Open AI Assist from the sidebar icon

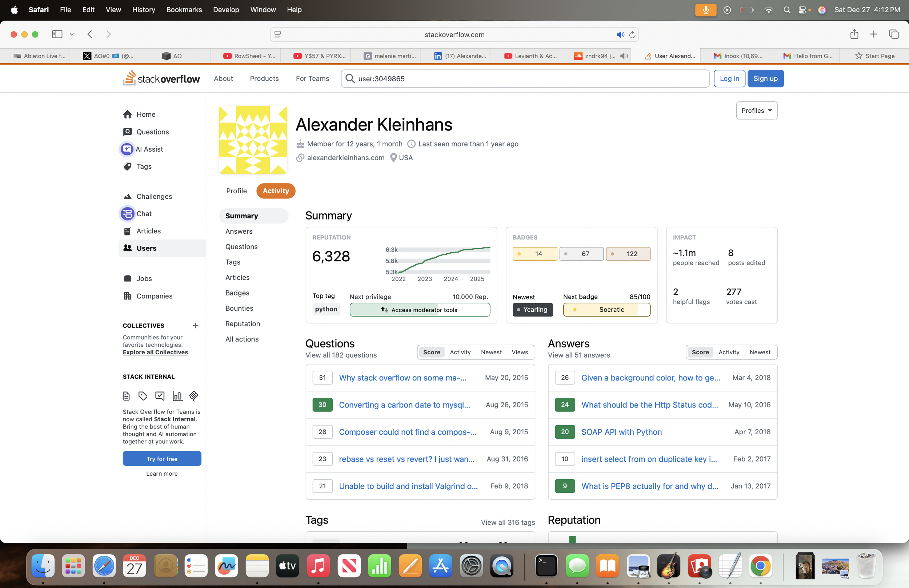(127, 149)
